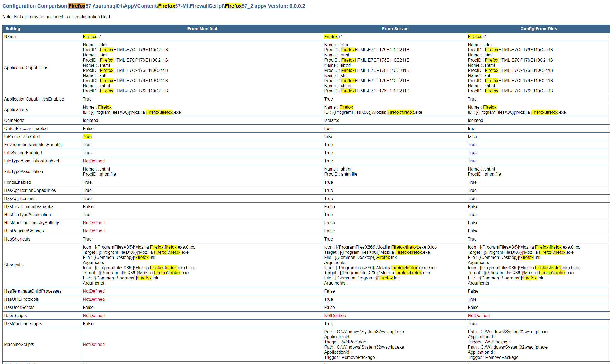Select the 'HasApplications' setting label
This screenshot has width=612, height=364.
tap(20, 198)
